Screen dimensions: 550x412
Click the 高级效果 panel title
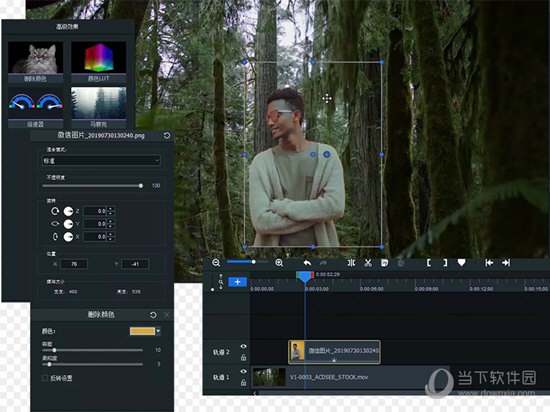point(67,27)
